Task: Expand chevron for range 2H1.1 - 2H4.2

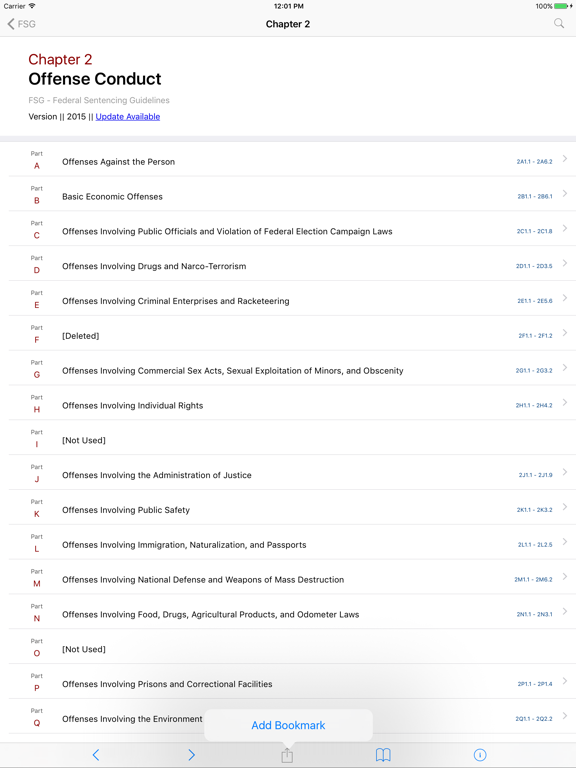Action: click(565, 402)
